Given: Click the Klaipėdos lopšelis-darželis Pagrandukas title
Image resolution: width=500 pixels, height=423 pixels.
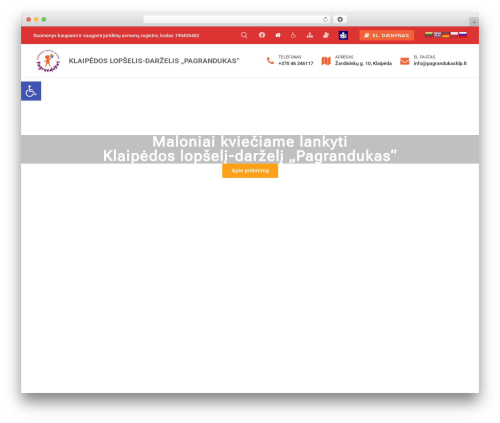Looking at the screenshot, I should pos(154,61).
